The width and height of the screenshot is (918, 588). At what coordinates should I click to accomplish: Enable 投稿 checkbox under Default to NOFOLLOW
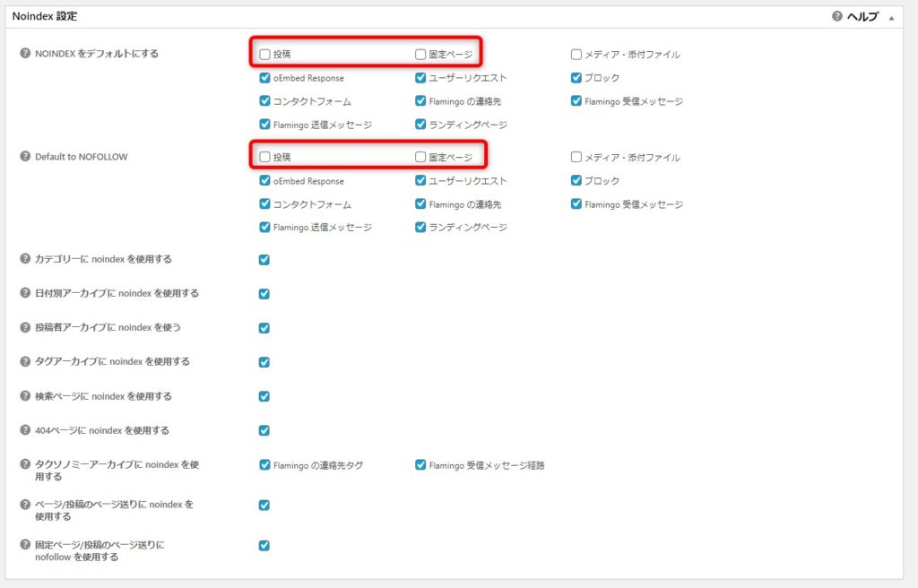(264, 157)
